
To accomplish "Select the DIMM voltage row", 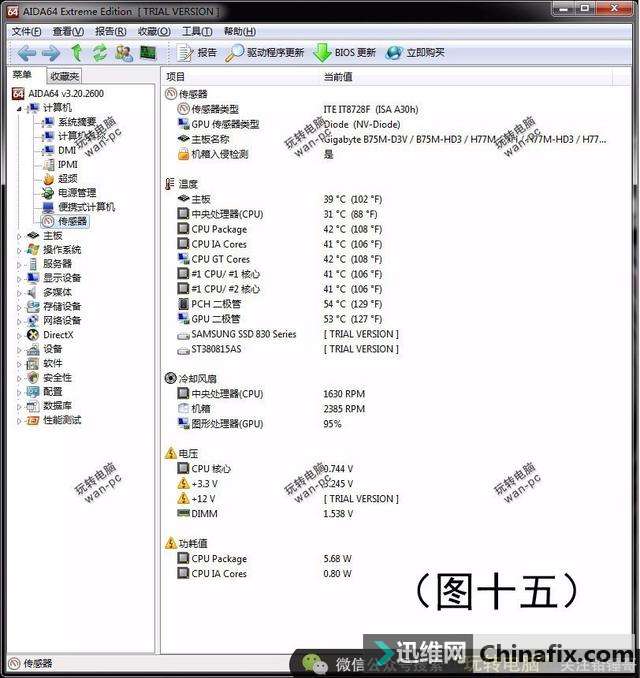I will (x=265, y=514).
